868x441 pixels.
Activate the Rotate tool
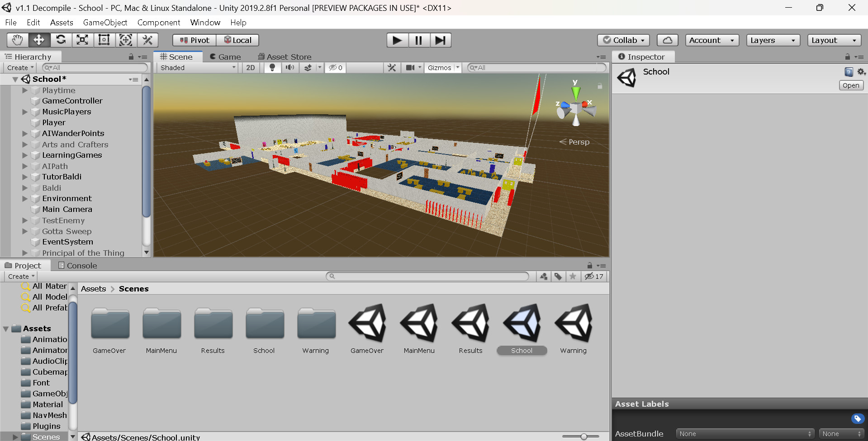61,40
